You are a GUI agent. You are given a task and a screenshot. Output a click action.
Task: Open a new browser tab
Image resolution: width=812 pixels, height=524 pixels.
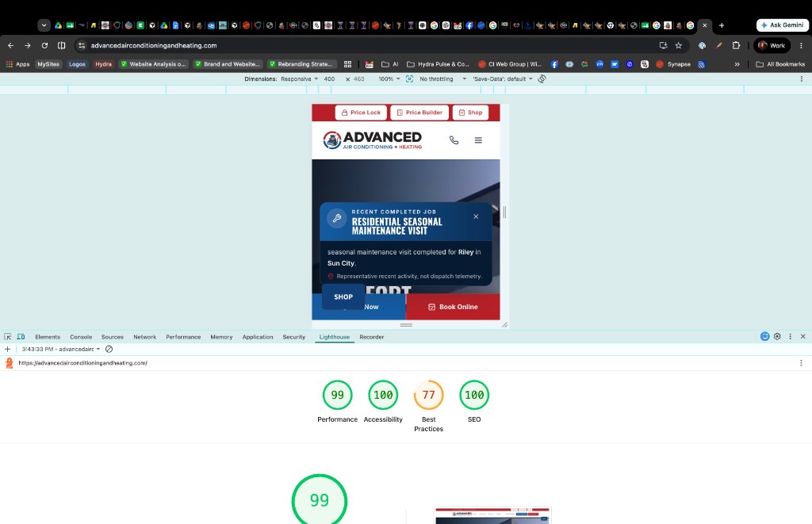722,25
